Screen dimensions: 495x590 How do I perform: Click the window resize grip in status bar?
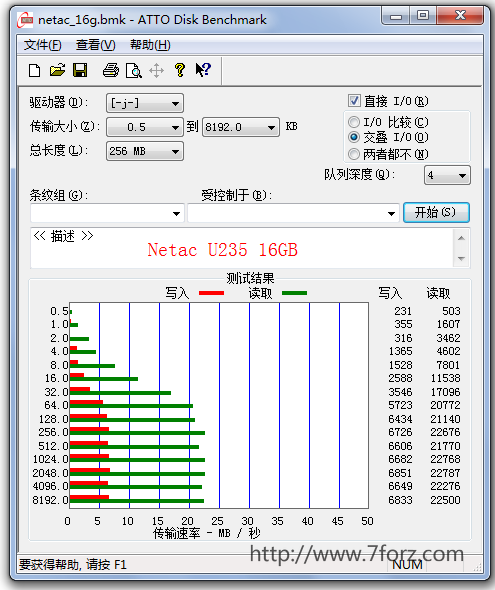[478, 567]
